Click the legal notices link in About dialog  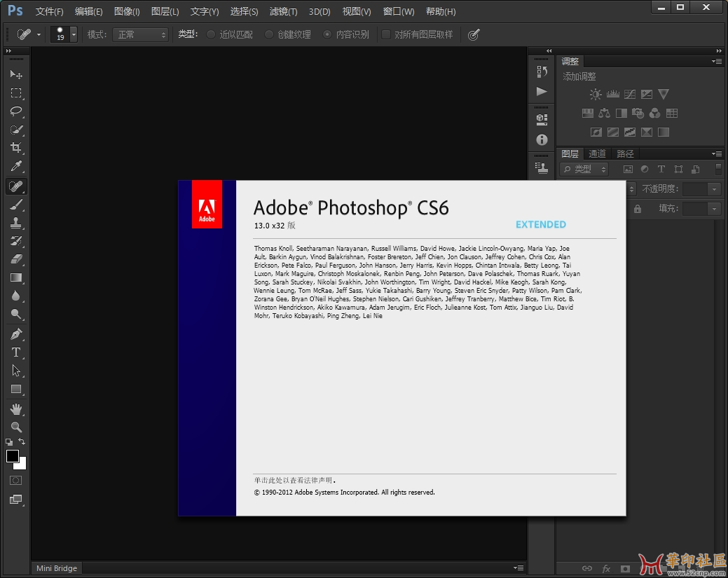(x=295, y=481)
